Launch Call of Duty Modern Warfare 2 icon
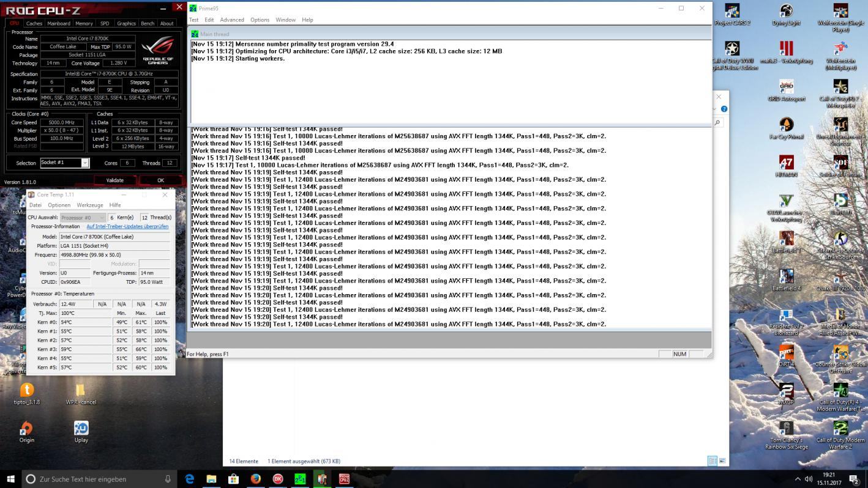The height and width of the screenshot is (488, 868). tap(840, 435)
